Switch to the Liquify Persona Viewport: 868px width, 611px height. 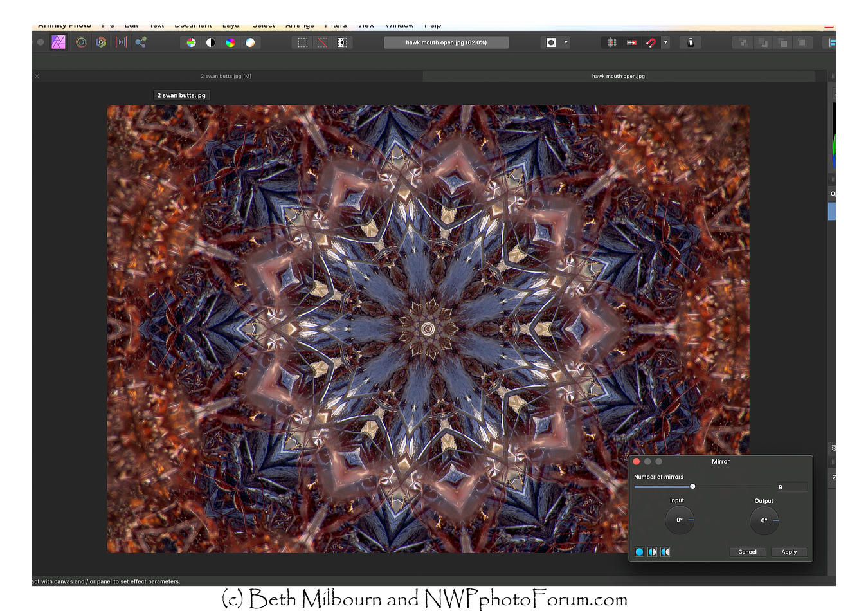click(81, 42)
